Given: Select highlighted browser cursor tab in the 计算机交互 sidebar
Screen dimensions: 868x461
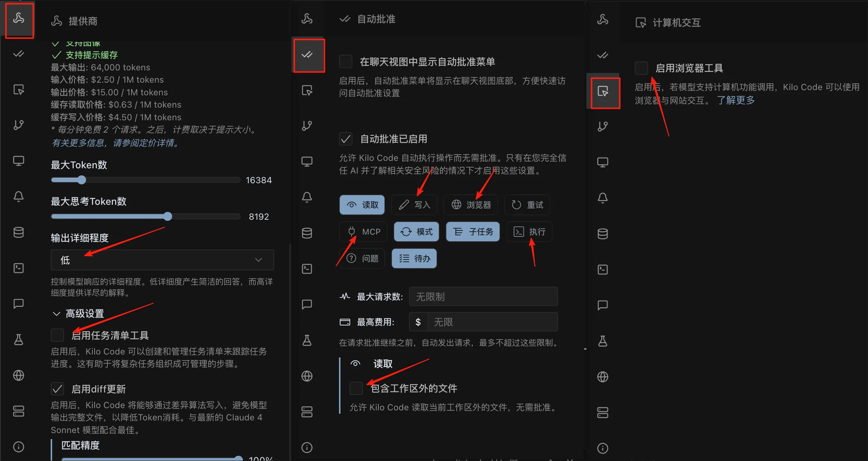Looking at the screenshot, I should [x=603, y=91].
